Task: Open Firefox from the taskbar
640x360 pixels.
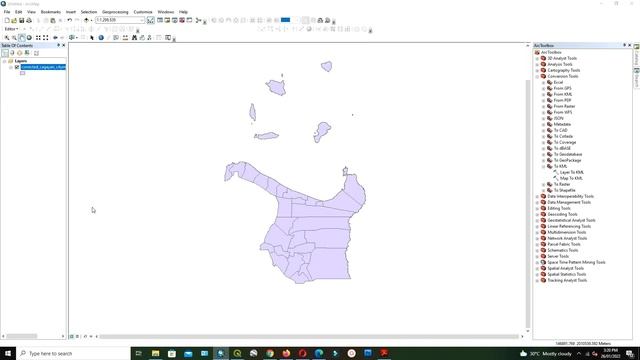Action: pos(286,353)
